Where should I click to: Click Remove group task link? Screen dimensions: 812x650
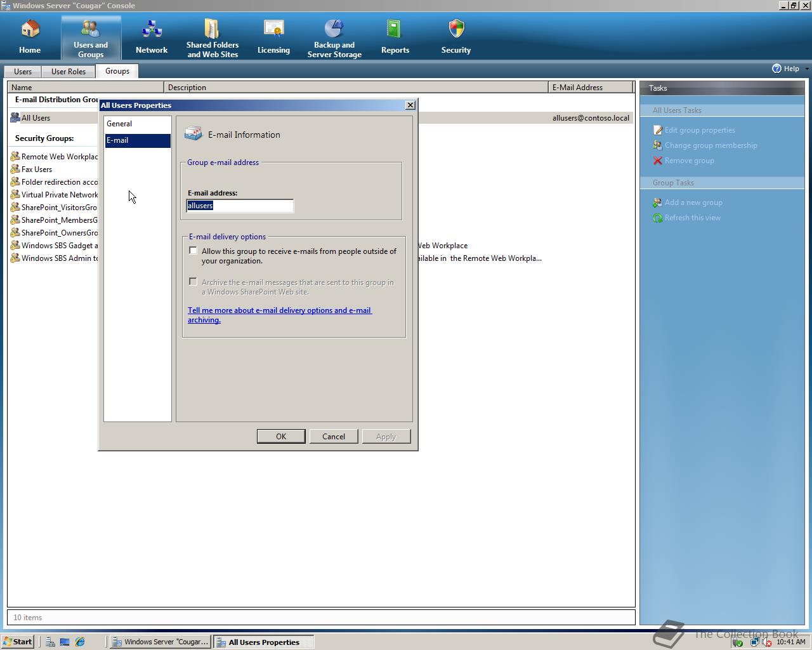[690, 161]
